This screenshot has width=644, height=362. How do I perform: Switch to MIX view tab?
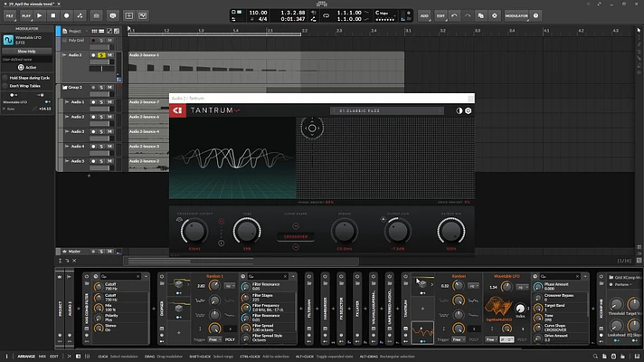[x=43, y=357]
